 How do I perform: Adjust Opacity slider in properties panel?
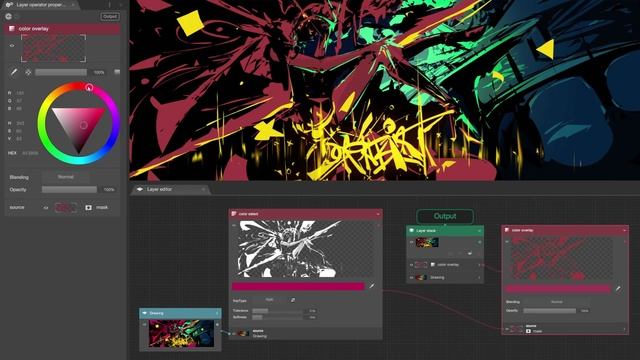coord(69,190)
